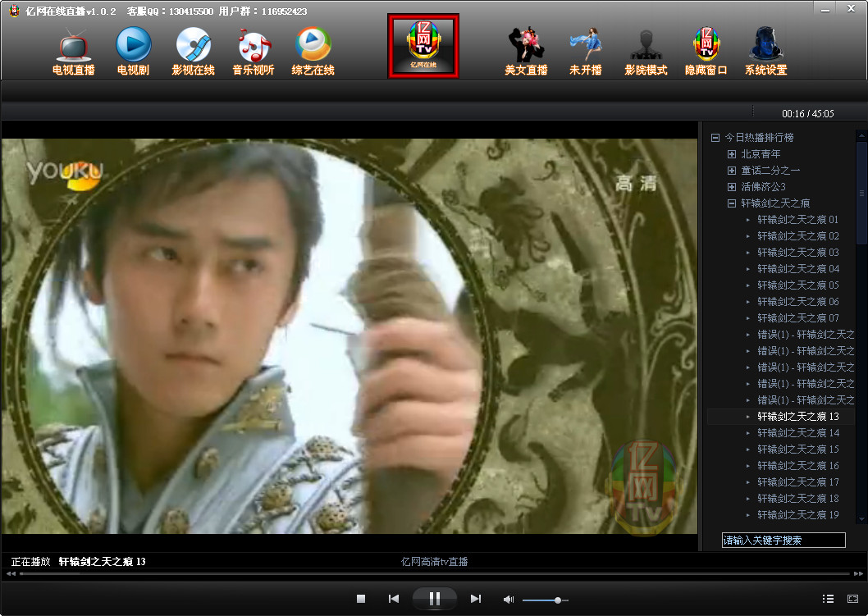The width and height of the screenshot is (868, 616).
Task: Collapse 轩辕剑之天之痕 tree node
Action: coord(732,203)
